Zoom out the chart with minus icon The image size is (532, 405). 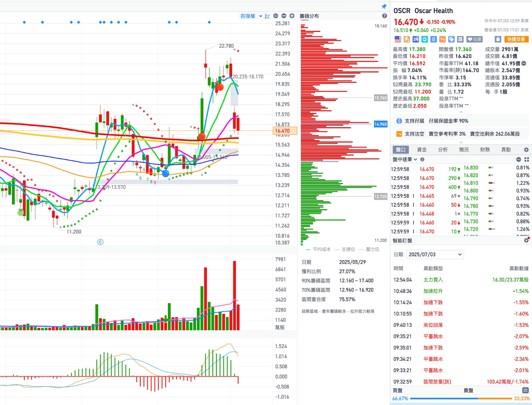click(x=284, y=16)
